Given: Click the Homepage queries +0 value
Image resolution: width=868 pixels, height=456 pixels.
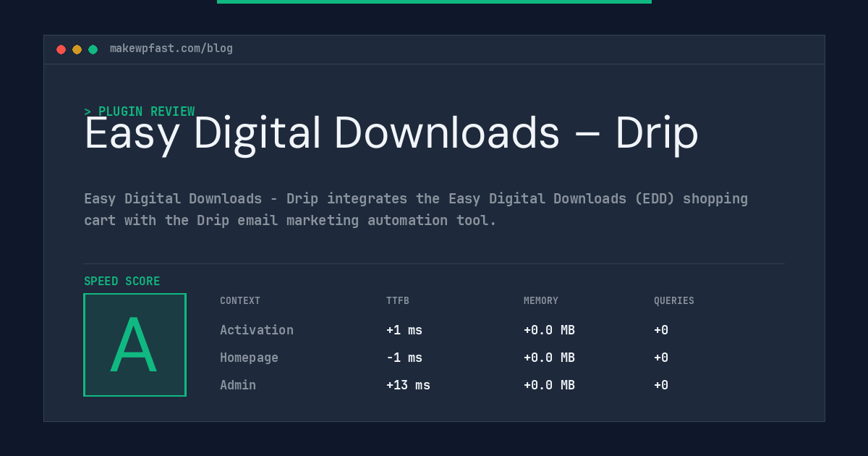Looking at the screenshot, I should coord(661,358).
